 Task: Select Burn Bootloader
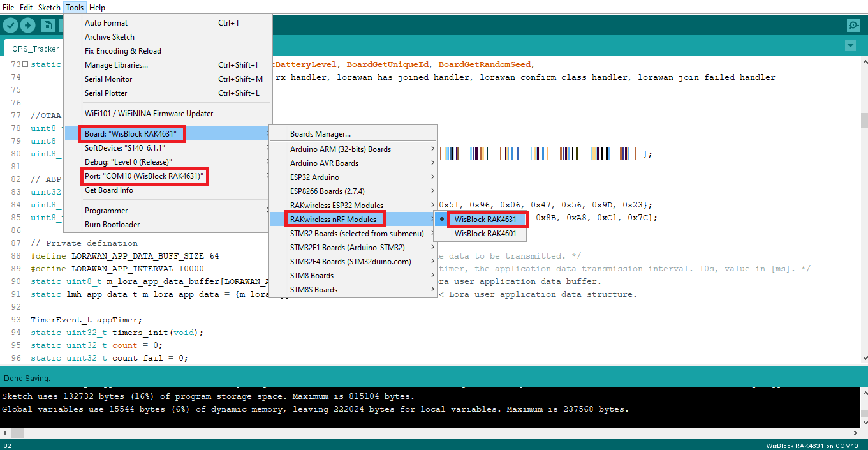pos(112,225)
